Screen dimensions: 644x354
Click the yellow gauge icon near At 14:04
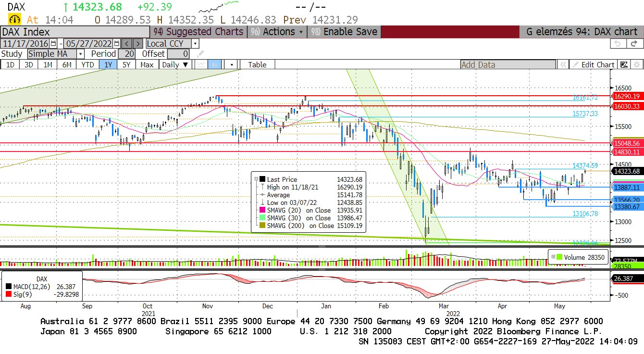coord(14,20)
